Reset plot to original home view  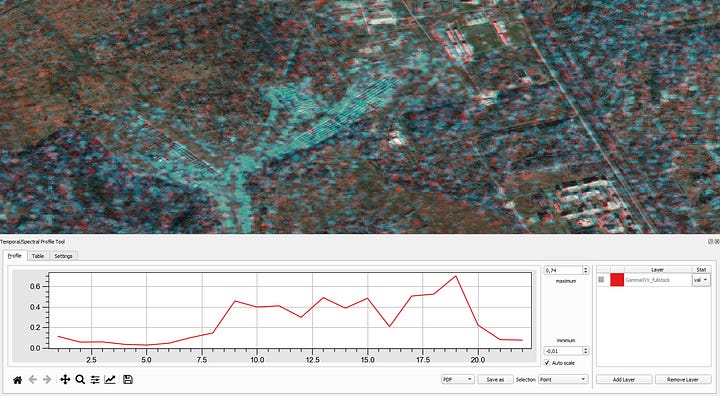pos(17,380)
